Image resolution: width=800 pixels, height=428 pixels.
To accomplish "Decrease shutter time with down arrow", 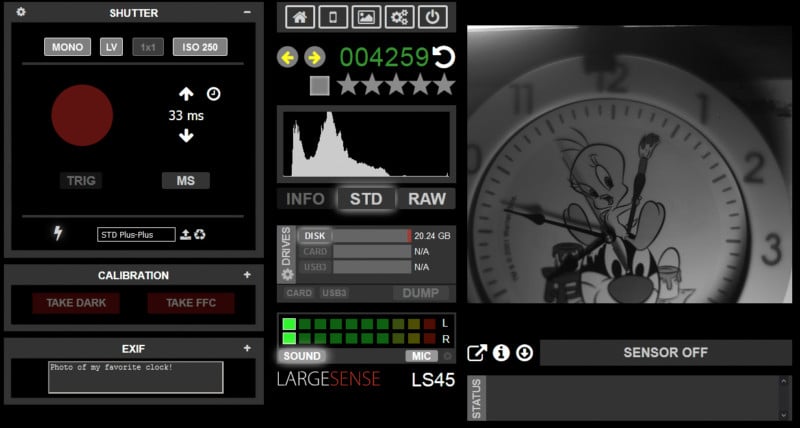I will (186, 136).
